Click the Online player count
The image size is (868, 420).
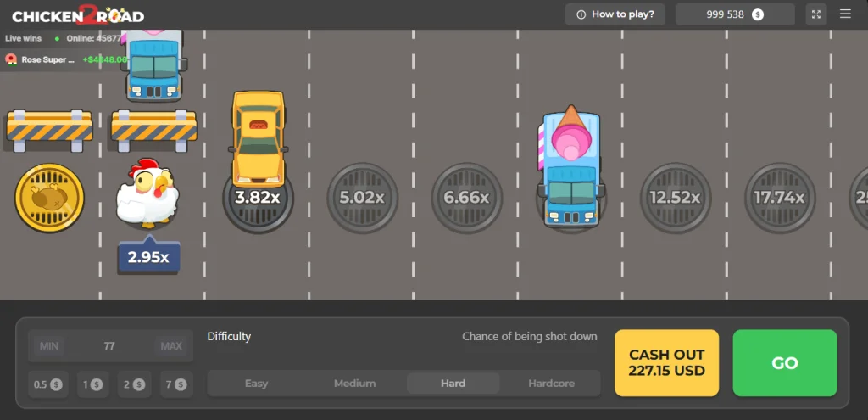(x=93, y=38)
